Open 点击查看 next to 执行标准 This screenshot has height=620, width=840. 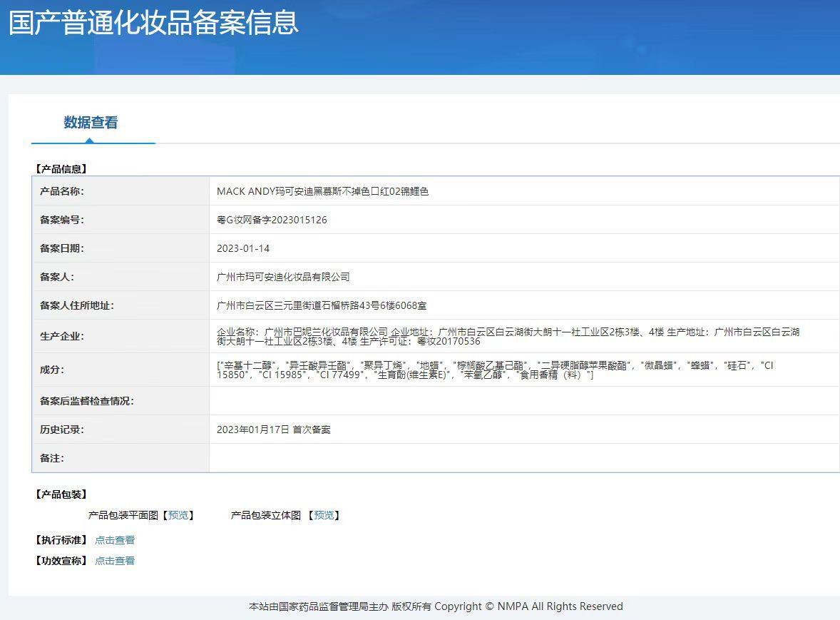114,540
